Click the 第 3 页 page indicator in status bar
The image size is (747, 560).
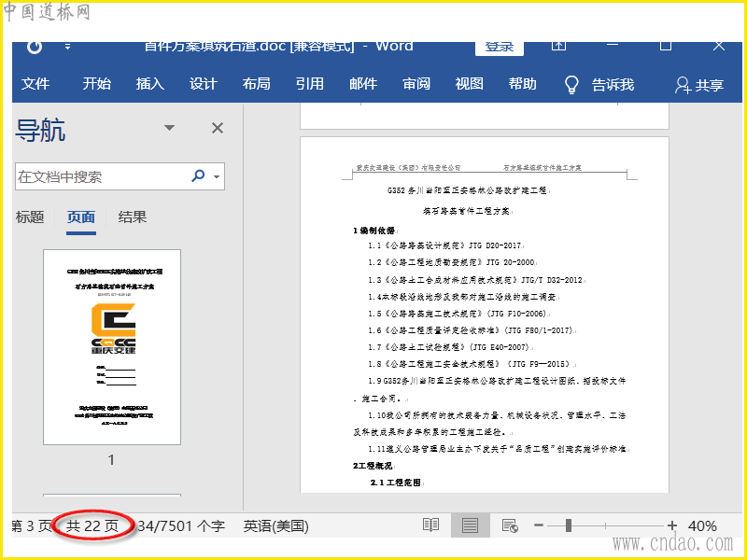[32, 526]
